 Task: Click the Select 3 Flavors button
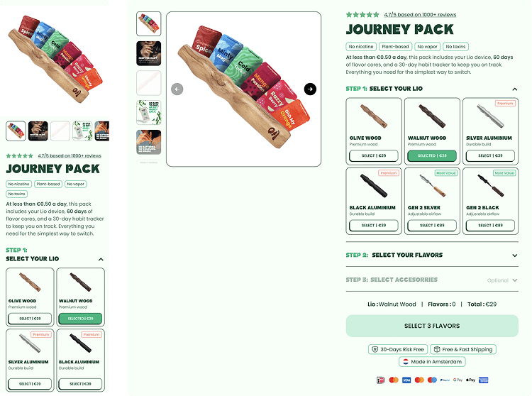click(x=432, y=326)
